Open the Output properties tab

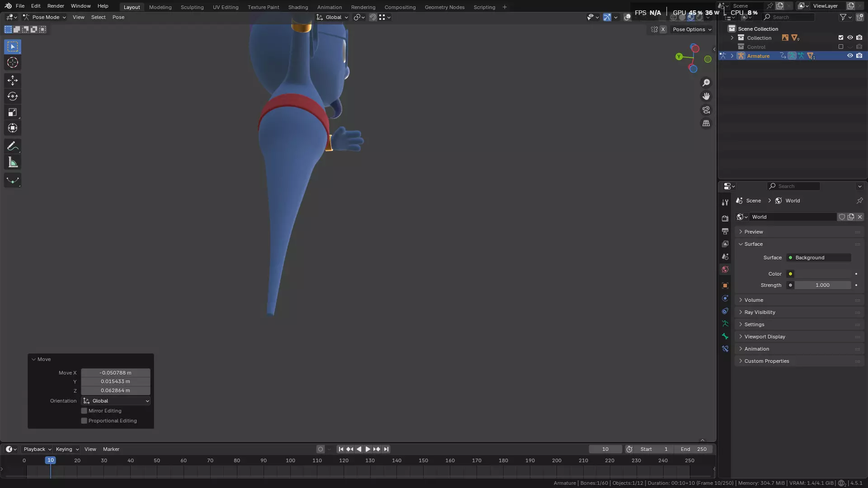(725, 231)
